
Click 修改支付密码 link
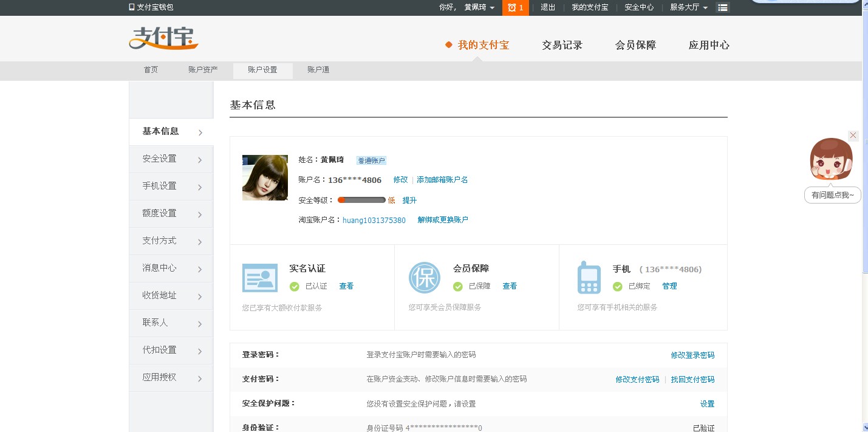(637, 379)
